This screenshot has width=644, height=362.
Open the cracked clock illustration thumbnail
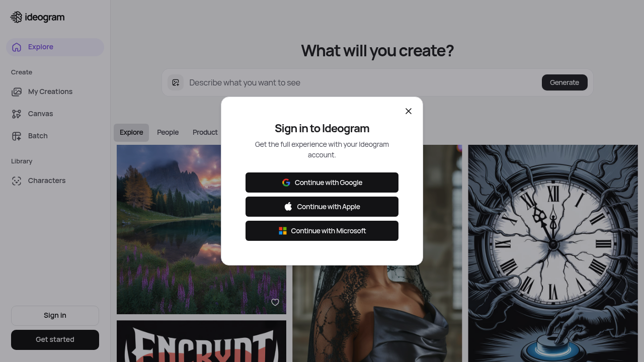(x=553, y=253)
